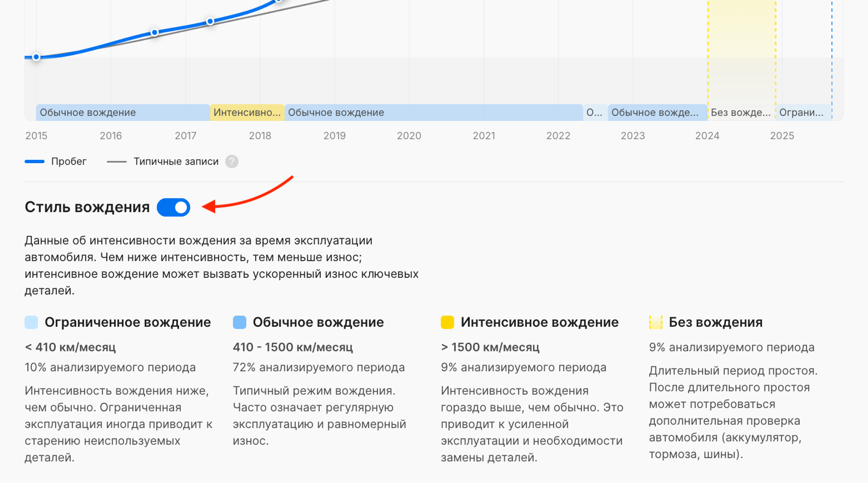868x483 pixels.
Task: Toggle the Стиль вождения switch
Action: click(174, 207)
